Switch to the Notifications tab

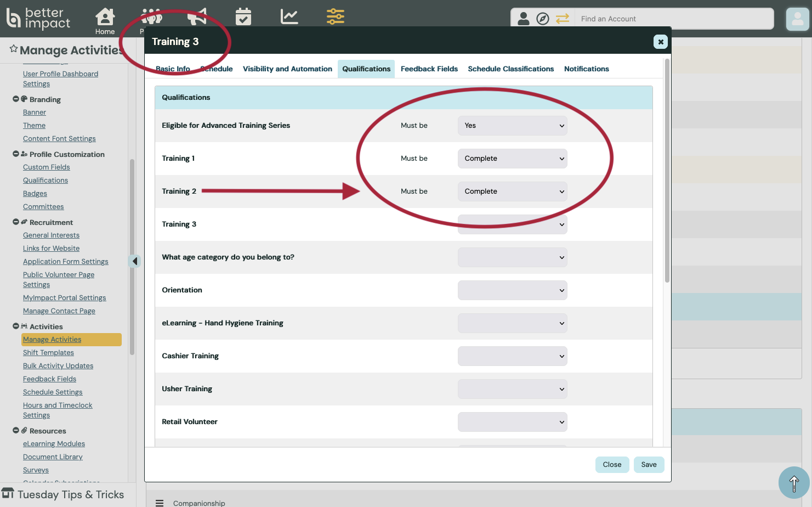coord(586,69)
